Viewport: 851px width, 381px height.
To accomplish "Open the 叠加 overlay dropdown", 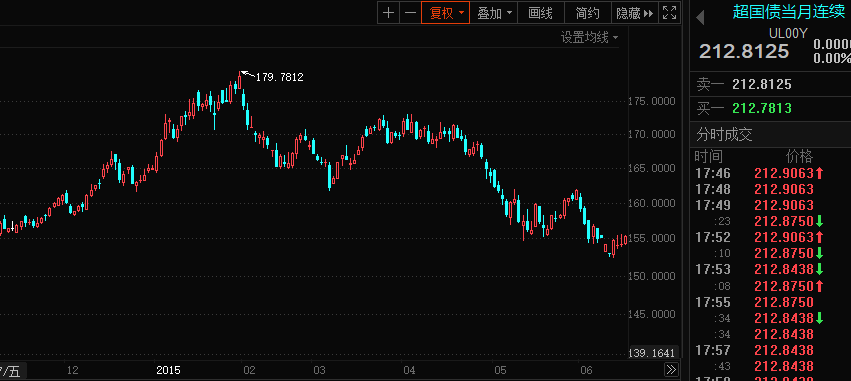I will pyautogui.click(x=494, y=13).
